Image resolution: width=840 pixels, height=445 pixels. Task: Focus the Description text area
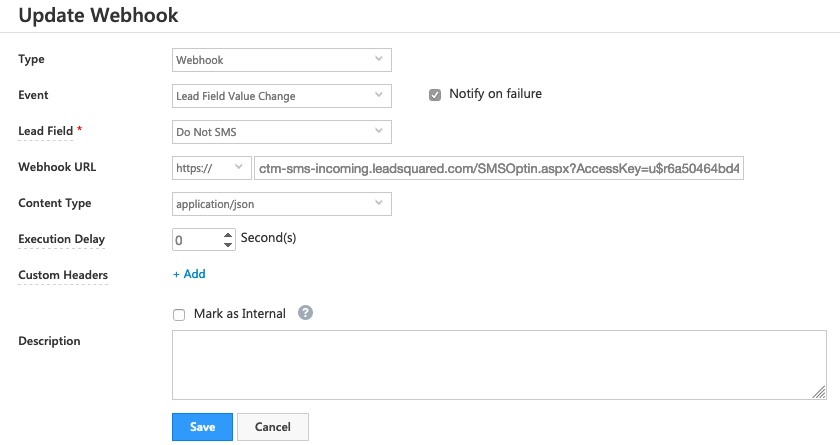click(499, 365)
